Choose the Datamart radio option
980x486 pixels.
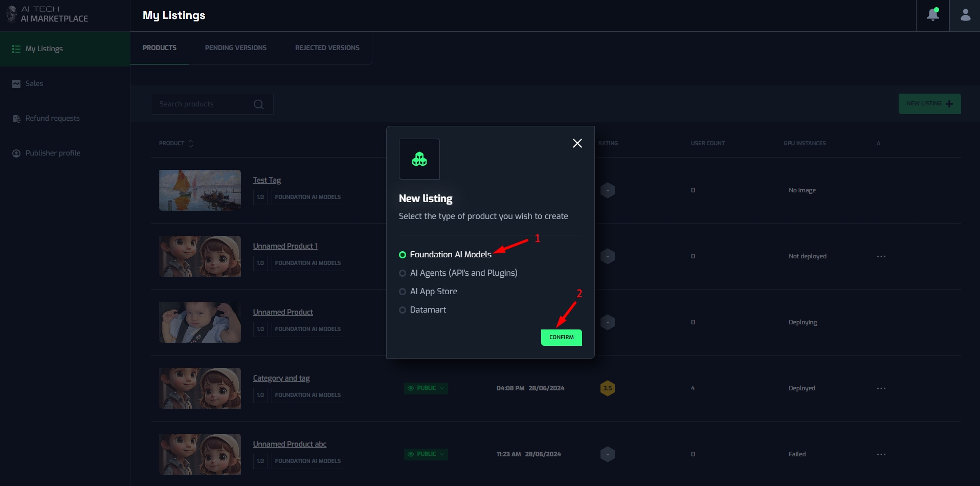(x=403, y=310)
